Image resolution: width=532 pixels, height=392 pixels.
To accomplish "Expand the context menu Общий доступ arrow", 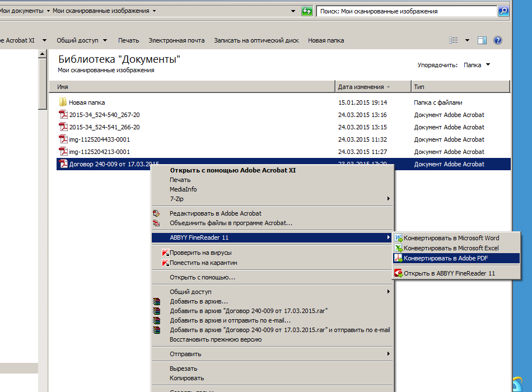I will pos(389,292).
